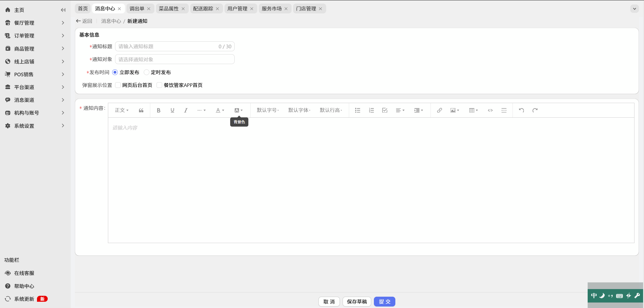Save the notification as draft with 保存草稿
The width and height of the screenshot is (644, 308).
click(x=357, y=302)
